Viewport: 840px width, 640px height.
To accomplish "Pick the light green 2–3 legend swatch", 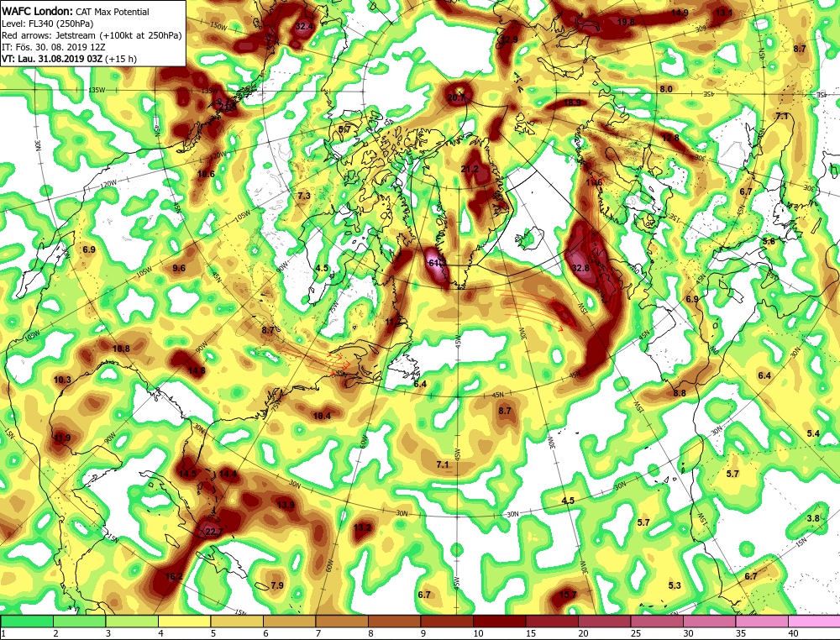I will 79,622.
